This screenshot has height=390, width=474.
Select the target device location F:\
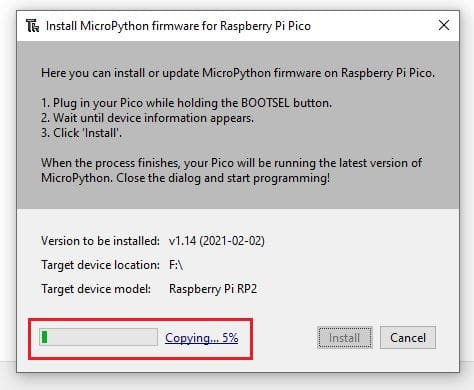[176, 265]
